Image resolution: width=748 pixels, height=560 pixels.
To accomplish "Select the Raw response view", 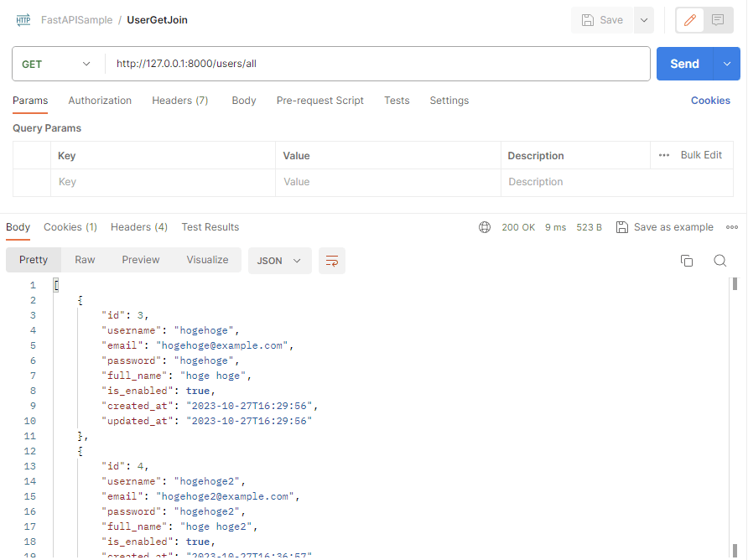I will (x=84, y=260).
